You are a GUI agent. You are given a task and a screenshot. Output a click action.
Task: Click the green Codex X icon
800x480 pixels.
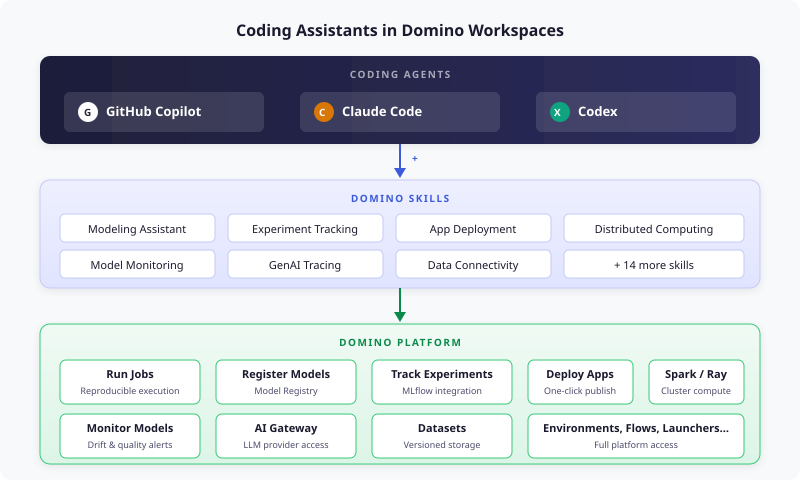(x=559, y=112)
